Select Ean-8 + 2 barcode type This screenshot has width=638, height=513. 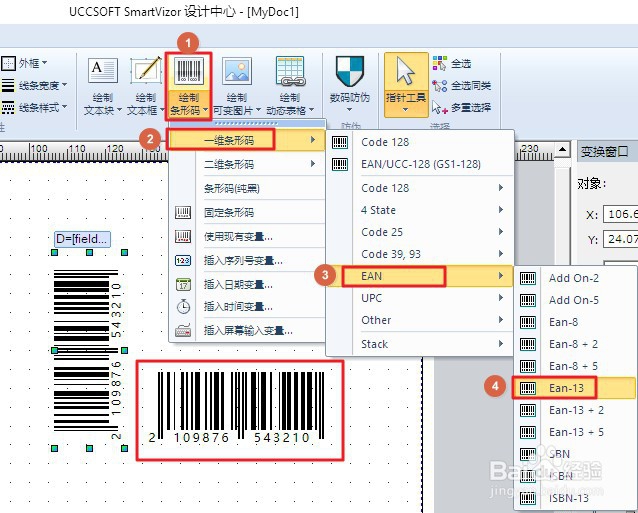click(x=575, y=344)
